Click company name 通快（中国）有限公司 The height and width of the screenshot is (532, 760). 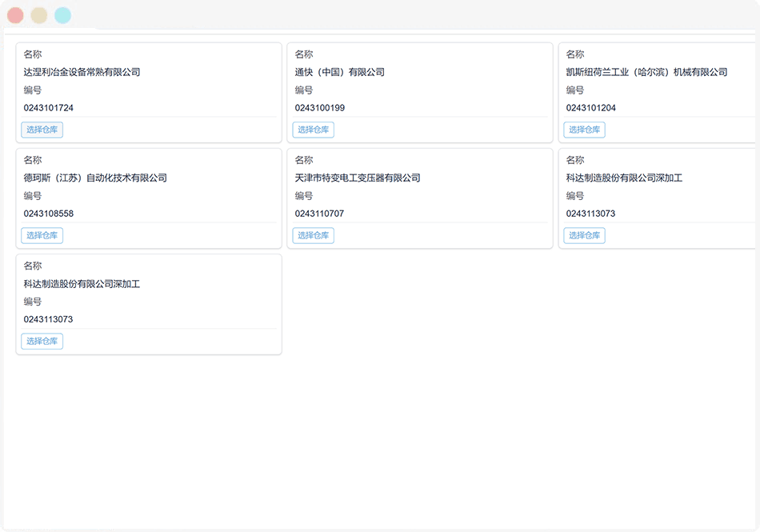[x=340, y=72]
